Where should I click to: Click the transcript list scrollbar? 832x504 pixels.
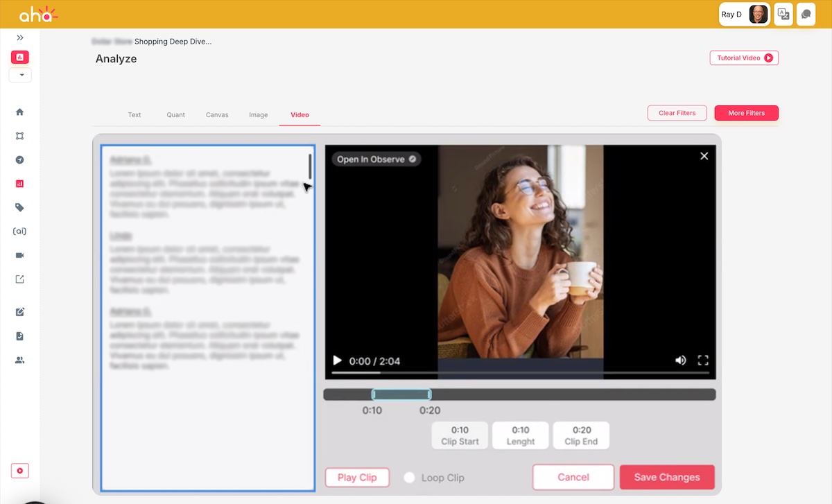(310, 167)
